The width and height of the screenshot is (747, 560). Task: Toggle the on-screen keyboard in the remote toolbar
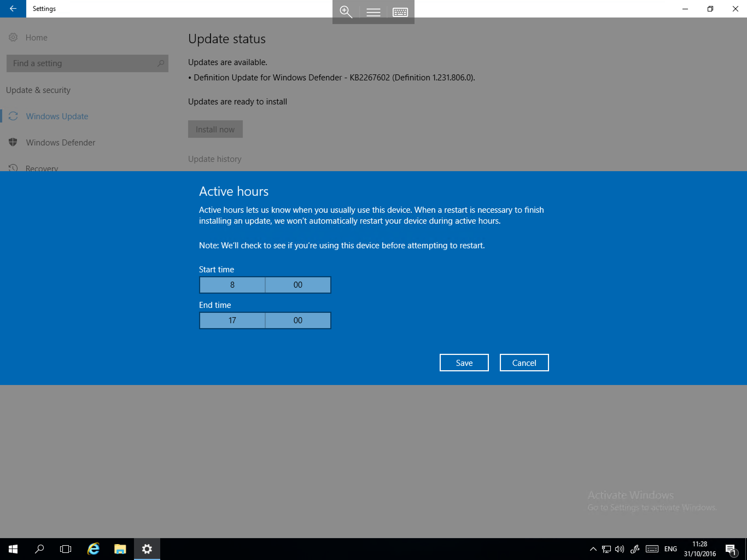(400, 12)
